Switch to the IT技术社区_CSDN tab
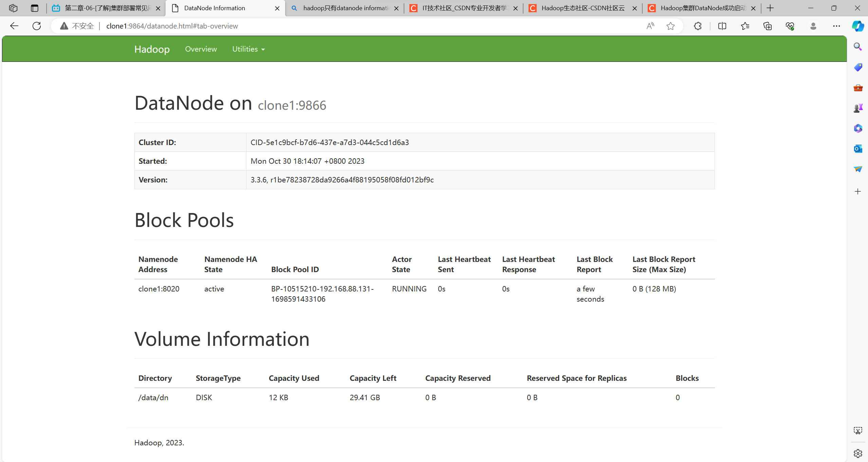This screenshot has height=462, width=868. [x=464, y=8]
